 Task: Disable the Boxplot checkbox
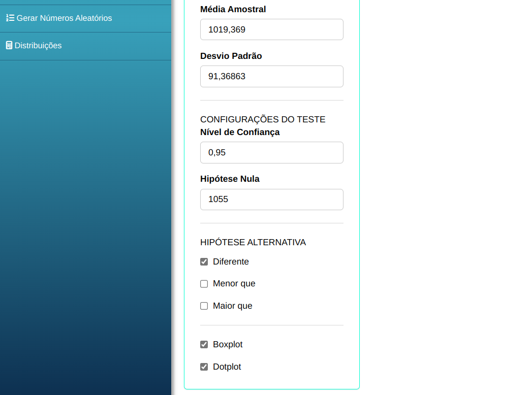[204, 345]
